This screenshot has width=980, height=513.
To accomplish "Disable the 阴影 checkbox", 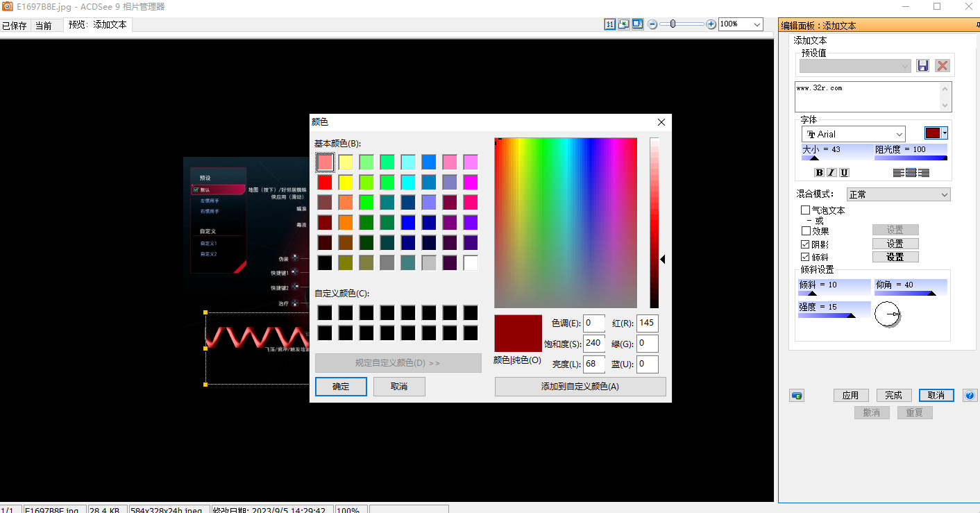I will click(807, 243).
